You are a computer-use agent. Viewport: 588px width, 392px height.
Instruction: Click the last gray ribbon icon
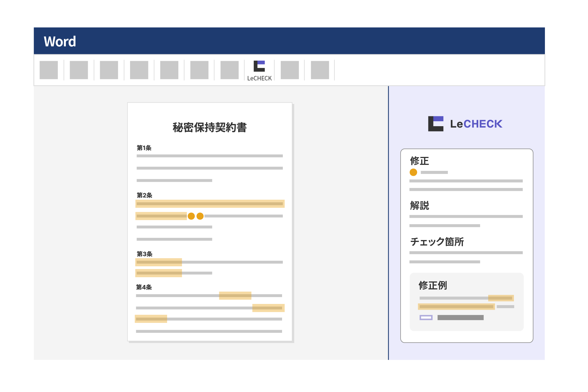(320, 70)
